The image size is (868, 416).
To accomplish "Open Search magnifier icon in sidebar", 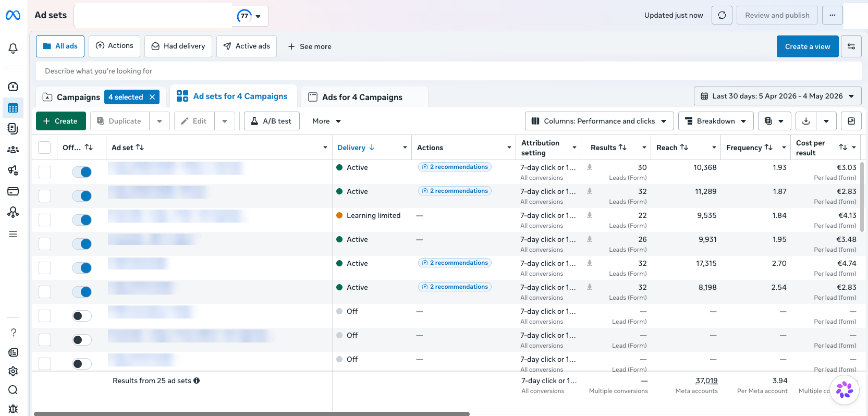I will (13, 390).
